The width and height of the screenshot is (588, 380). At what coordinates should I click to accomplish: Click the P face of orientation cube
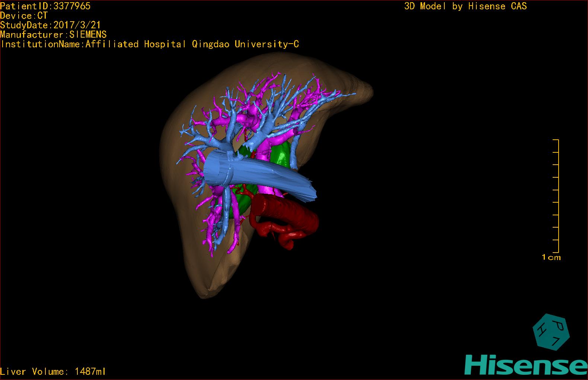click(558, 325)
